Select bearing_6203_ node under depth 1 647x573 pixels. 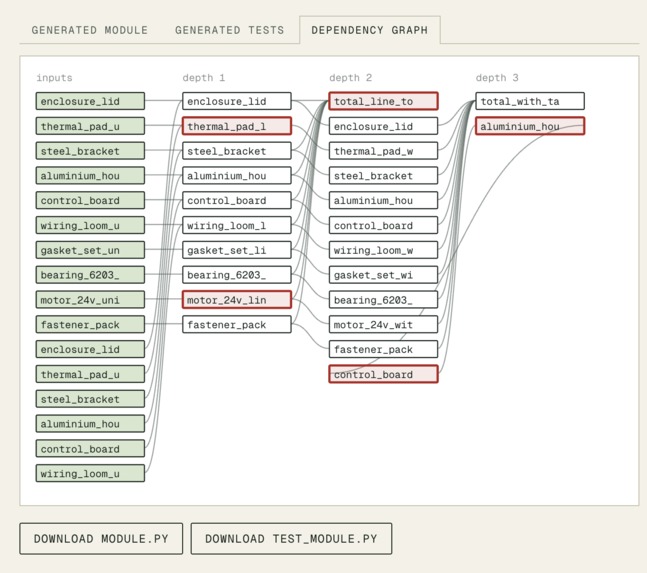(237, 275)
